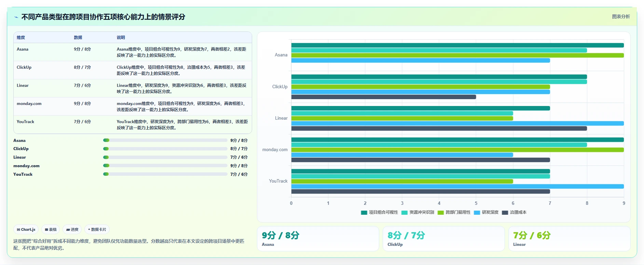This screenshot has height=265, width=644.
Task: Click the 表格 chip
Action: pos(51,229)
